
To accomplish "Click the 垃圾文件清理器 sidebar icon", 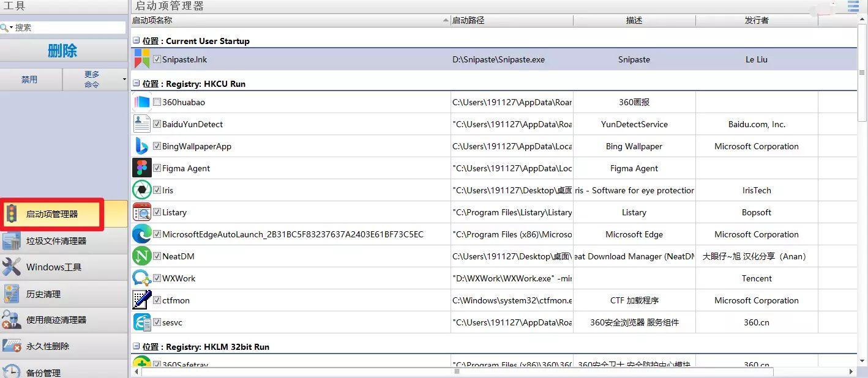I will tap(12, 241).
